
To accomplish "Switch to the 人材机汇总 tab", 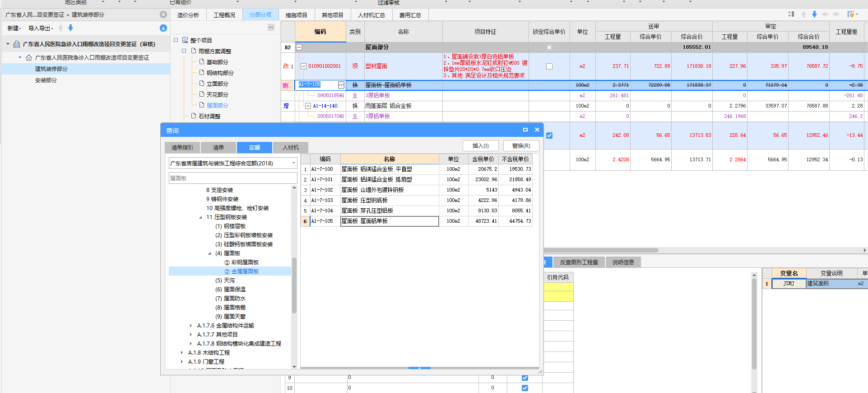I will pos(371,15).
